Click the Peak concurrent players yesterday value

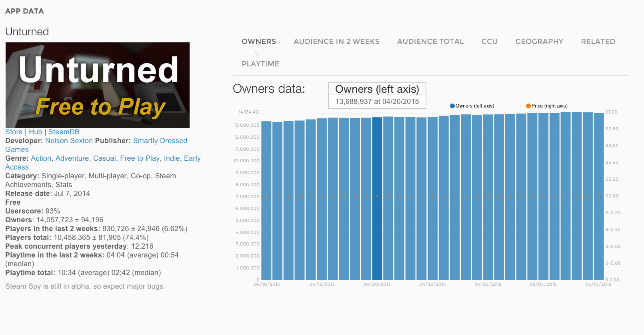[142, 246]
